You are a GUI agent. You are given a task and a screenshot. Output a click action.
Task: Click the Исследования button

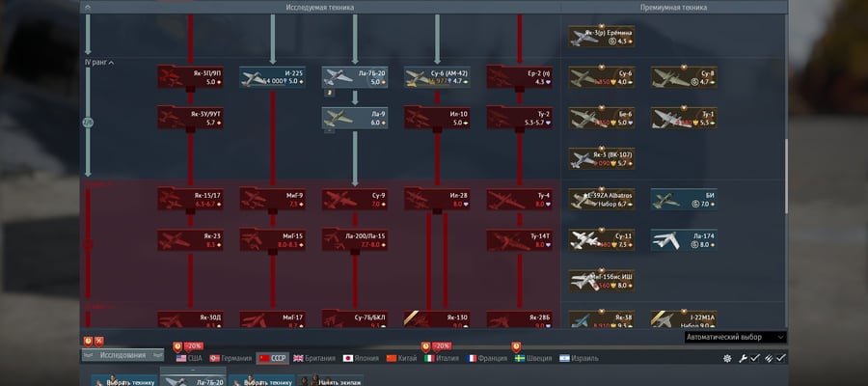pyautogui.click(x=122, y=355)
